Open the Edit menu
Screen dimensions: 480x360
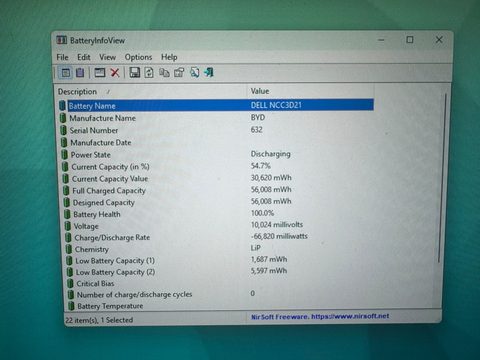click(84, 57)
